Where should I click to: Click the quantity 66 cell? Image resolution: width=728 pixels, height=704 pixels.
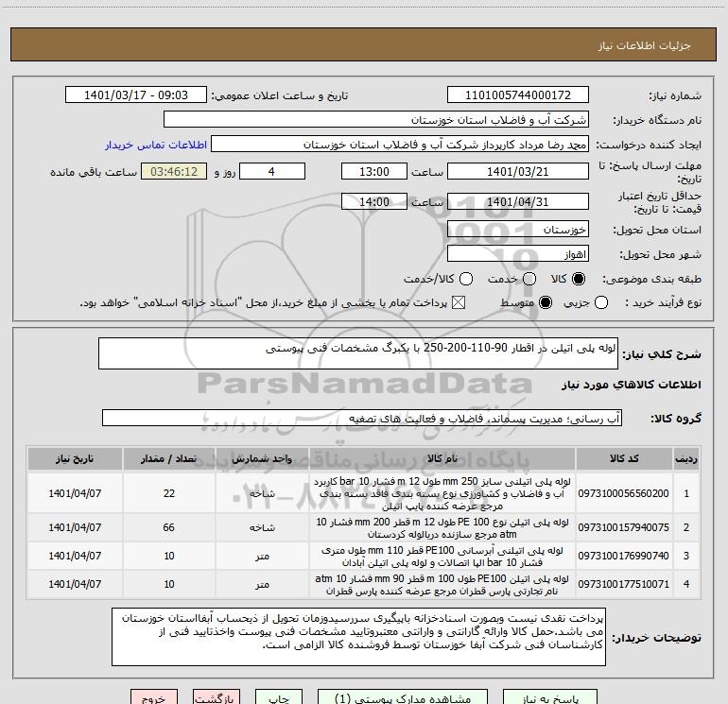[x=169, y=527]
